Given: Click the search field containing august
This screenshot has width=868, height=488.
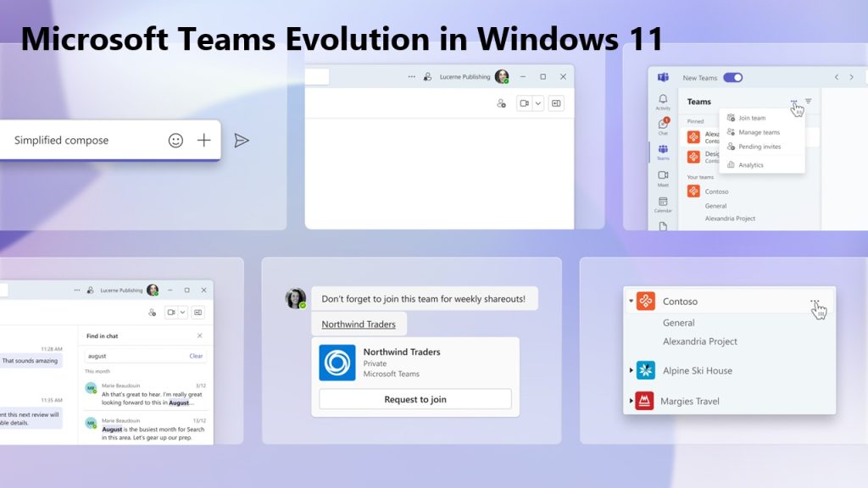Looking at the screenshot, I should click(145, 356).
